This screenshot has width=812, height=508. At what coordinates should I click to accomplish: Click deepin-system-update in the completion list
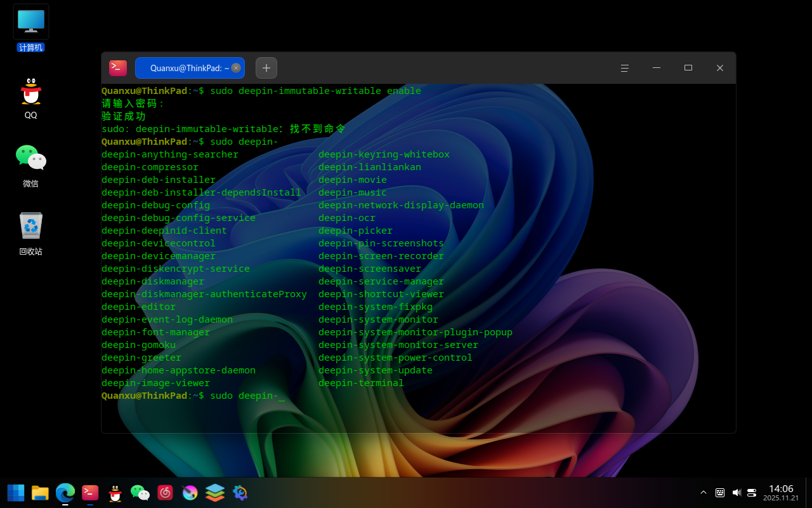tap(376, 370)
